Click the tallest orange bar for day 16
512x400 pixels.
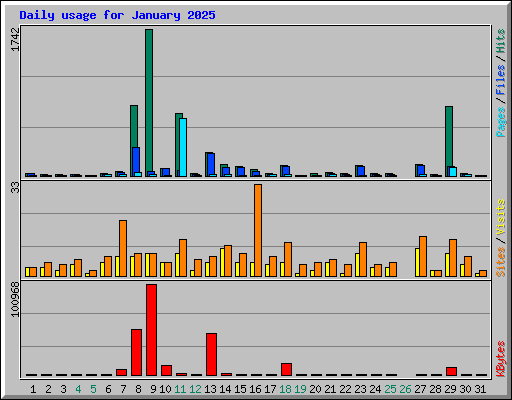coord(258,230)
